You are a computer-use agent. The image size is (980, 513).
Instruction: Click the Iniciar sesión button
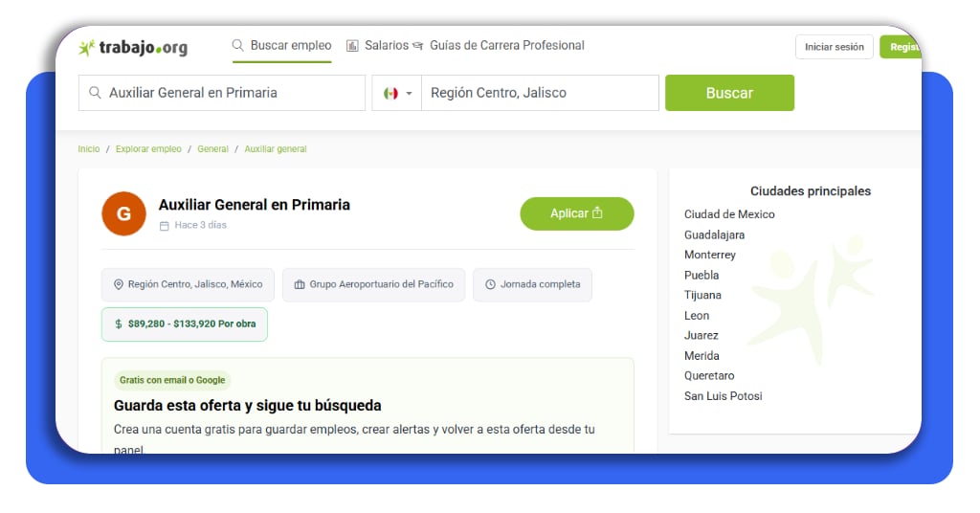point(834,47)
